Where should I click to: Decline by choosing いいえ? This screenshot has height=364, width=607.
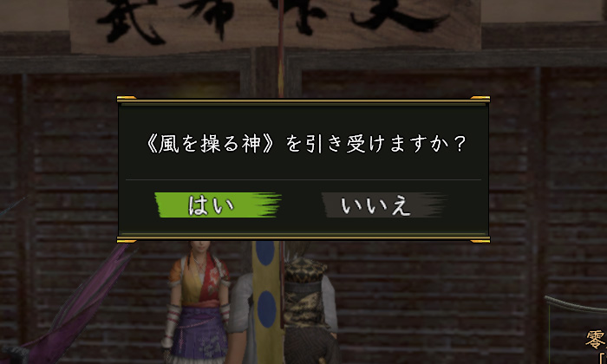(384, 205)
